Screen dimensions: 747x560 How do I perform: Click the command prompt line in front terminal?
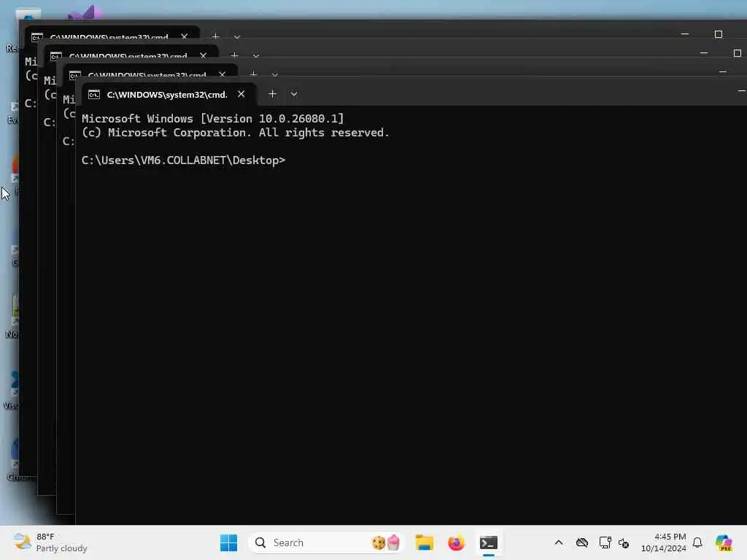click(183, 160)
